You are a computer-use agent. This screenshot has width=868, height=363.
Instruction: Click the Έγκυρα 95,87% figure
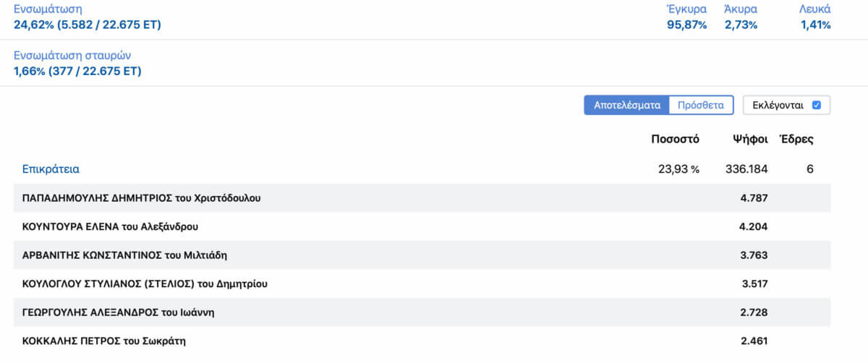pos(686,17)
